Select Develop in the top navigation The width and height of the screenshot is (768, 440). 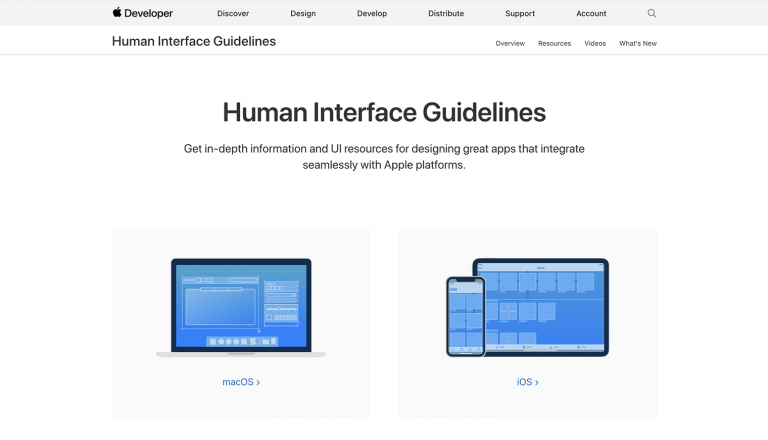coord(371,14)
